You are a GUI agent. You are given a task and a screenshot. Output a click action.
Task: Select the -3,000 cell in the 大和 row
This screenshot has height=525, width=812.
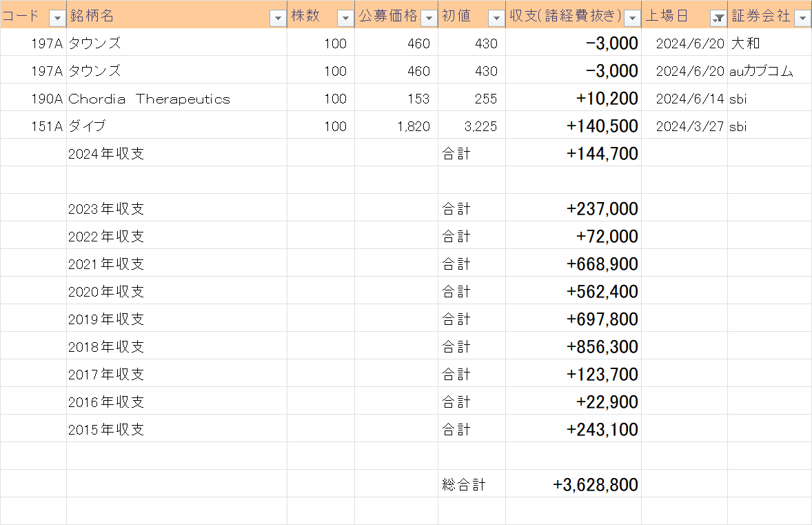click(x=574, y=43)
